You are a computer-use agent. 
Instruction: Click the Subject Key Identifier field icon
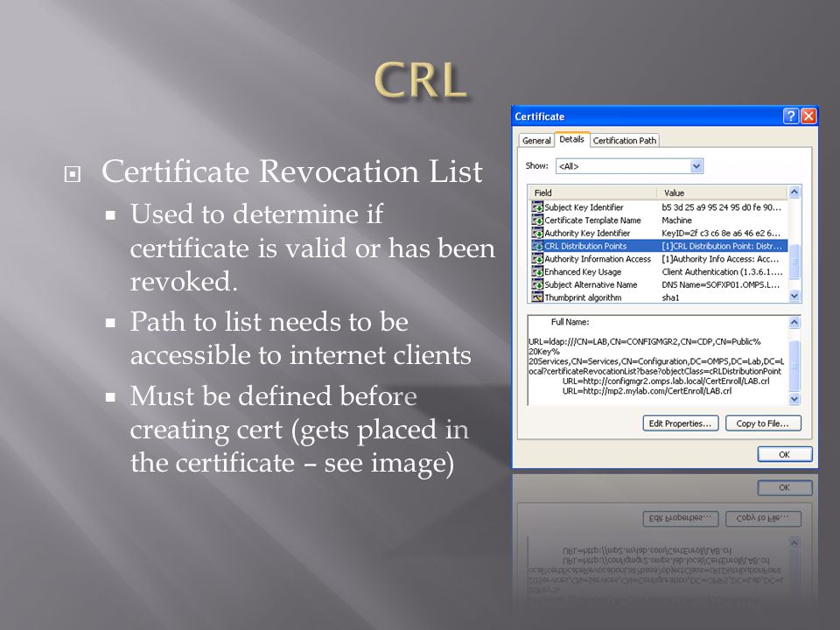point(537,206)
